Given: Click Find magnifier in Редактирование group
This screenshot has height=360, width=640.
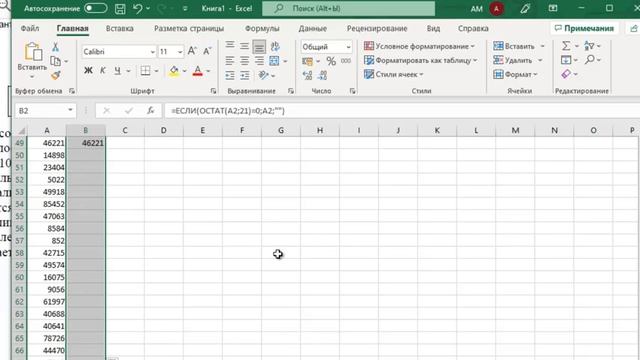Looking at the screenshot, I should click(589, 60).
